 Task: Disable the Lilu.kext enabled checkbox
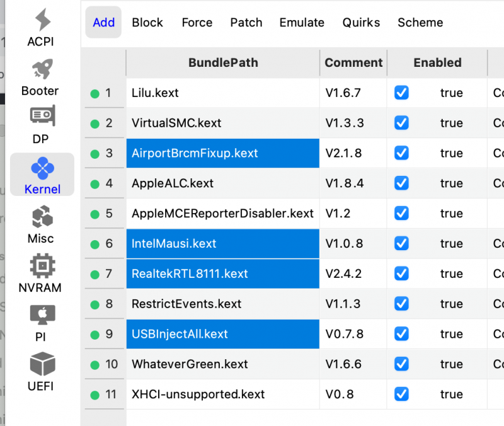pyautogui.click(x=401, y=93)
